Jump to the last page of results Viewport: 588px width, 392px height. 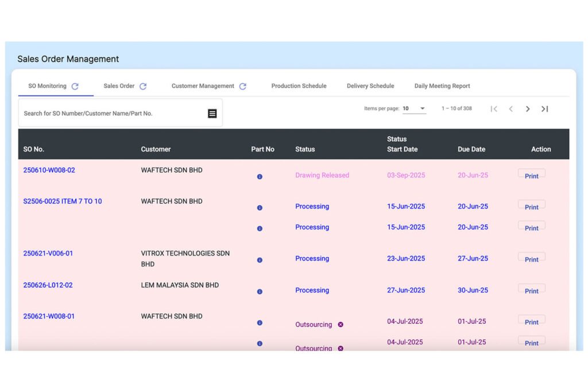coord(544,109)
